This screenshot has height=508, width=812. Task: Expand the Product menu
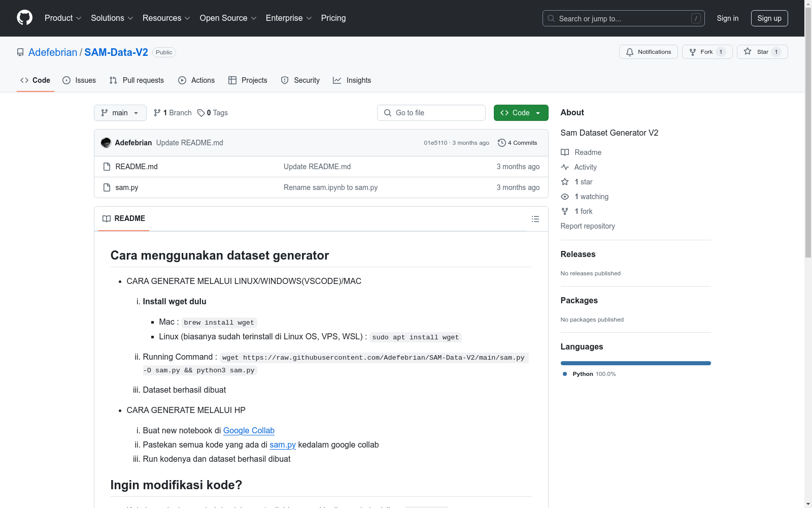click(x=63, y=18)
